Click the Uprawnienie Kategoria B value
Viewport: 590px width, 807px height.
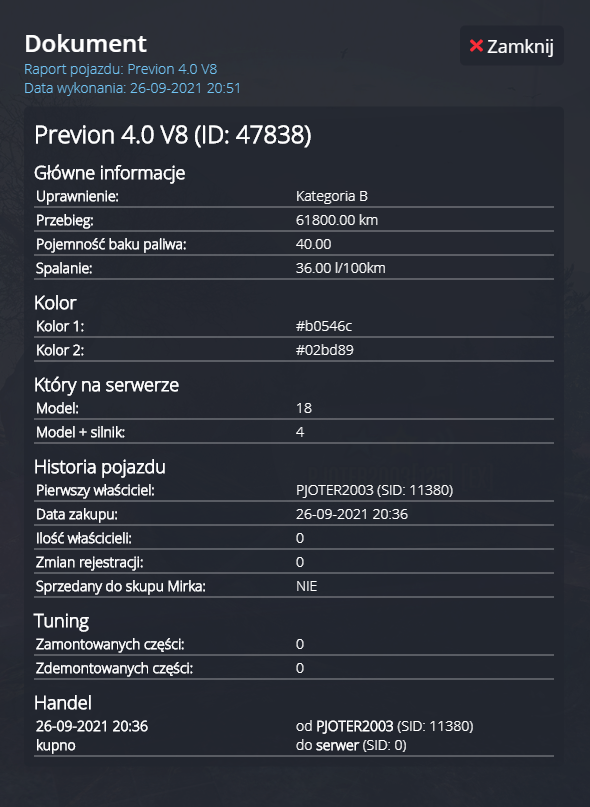332,196
